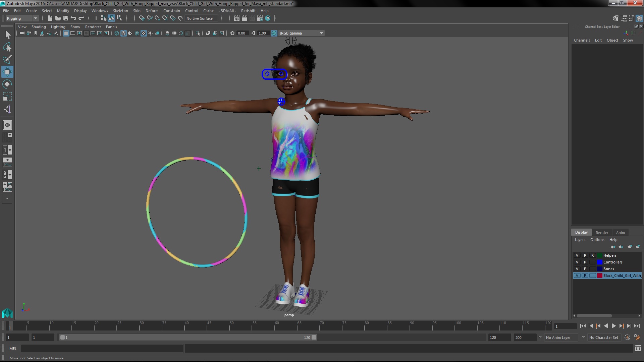Toggle visibility V of Helpers layer
The height and width of the screenshot is (362, 644).
(x=577, y=255)
